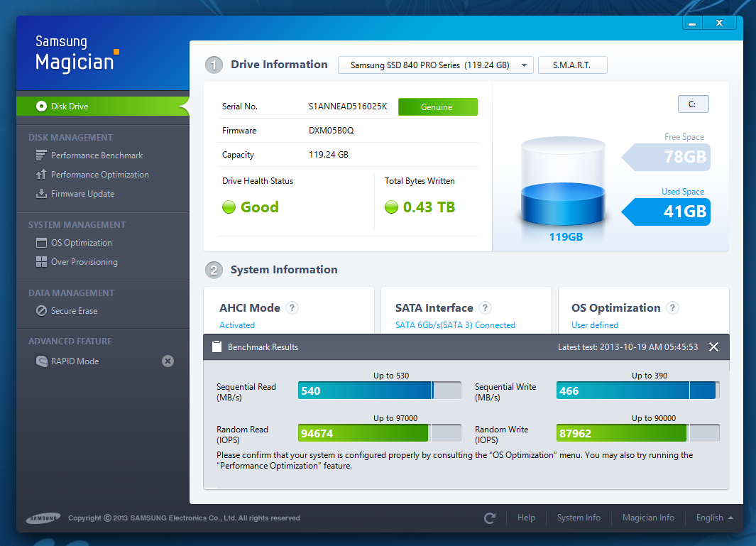Click the OS Optimization window icon
756x546 pixels.
[x=41, y=243]
